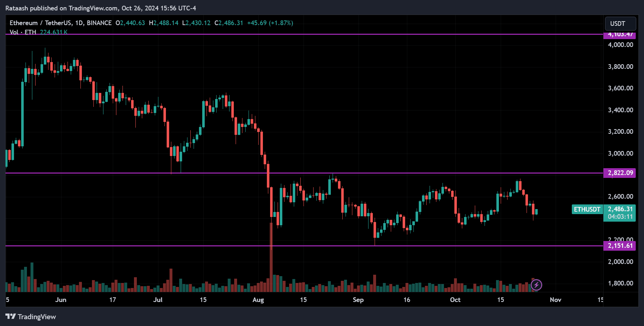Viewport: 644px width, 326px height.
Task: Click the 2,000.00 price axis label
Action: (x=620, y=262)
